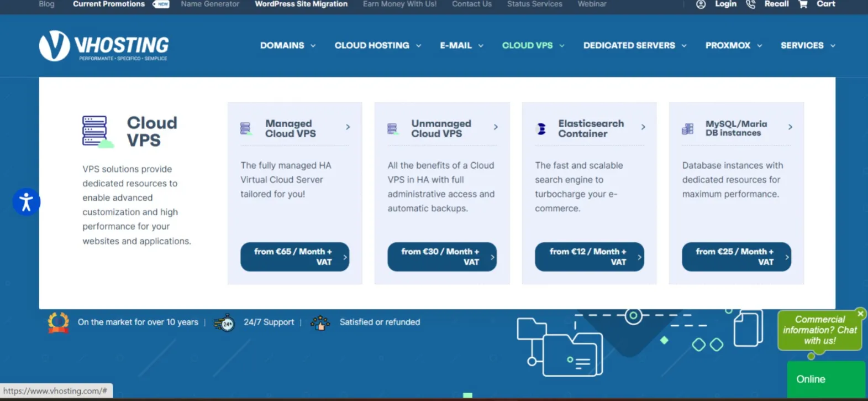Screen dimensions: 868x401
Task: Click the slider indicator dot at the page bottom
Action: [467, 395]
